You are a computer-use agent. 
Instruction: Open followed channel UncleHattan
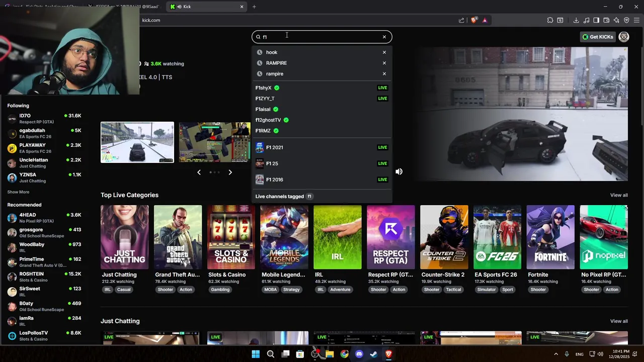(x=44, y=163)
